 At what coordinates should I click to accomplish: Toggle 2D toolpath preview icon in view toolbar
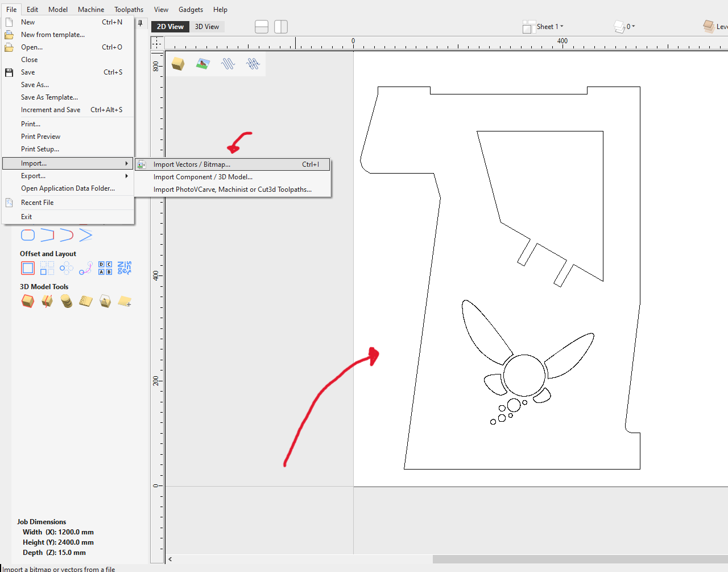(x=228, y=64)
